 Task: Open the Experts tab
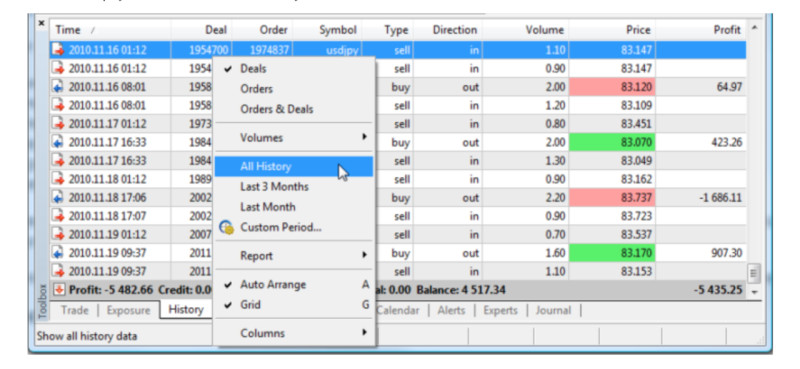click(x=500, y=310)
